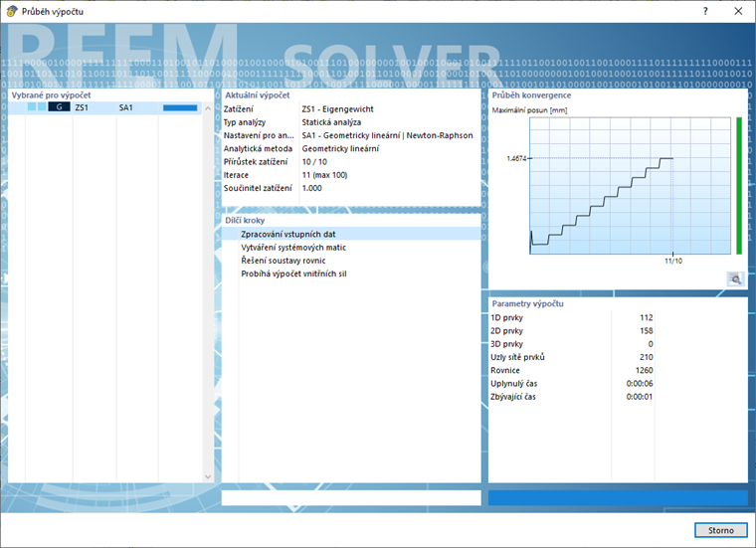
Task: Click Zbývající čas value 0:00:01
Action: [x=640, y=397]
